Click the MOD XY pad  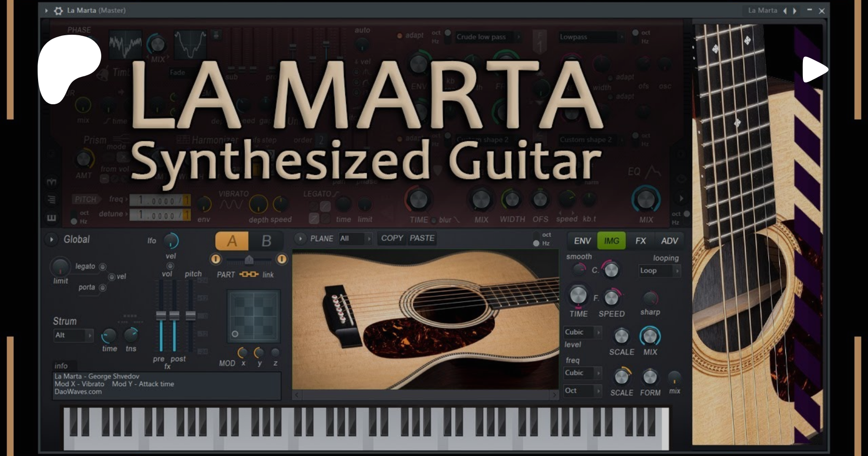[x=254, y=316]
